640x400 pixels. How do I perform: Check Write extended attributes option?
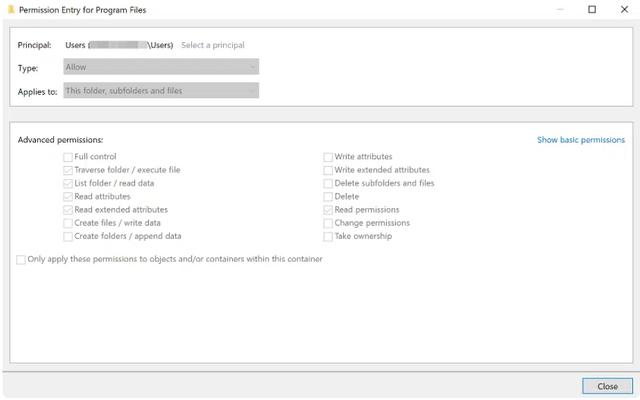(x=328, y=170)
